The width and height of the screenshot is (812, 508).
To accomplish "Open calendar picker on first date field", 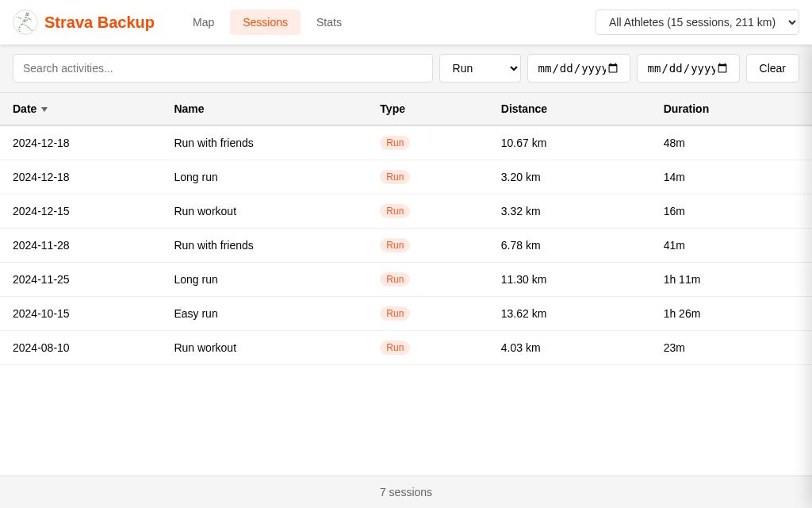I will tap(613, 68).
